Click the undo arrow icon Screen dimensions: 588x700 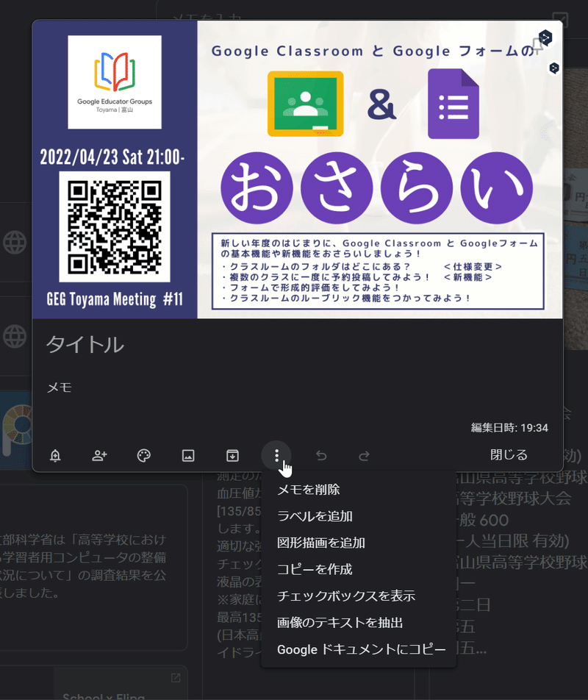(321, 455)
